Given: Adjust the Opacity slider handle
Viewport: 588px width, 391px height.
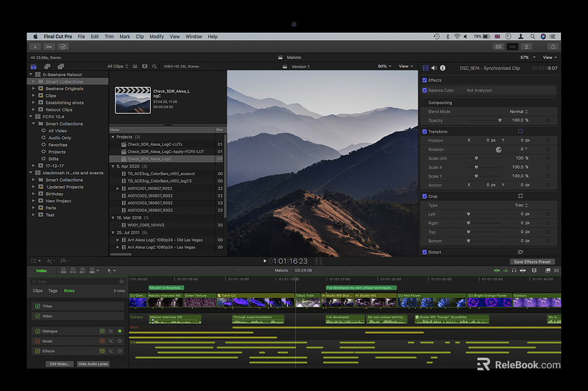Looking at the screenshot, I should (x=500, y=121).
